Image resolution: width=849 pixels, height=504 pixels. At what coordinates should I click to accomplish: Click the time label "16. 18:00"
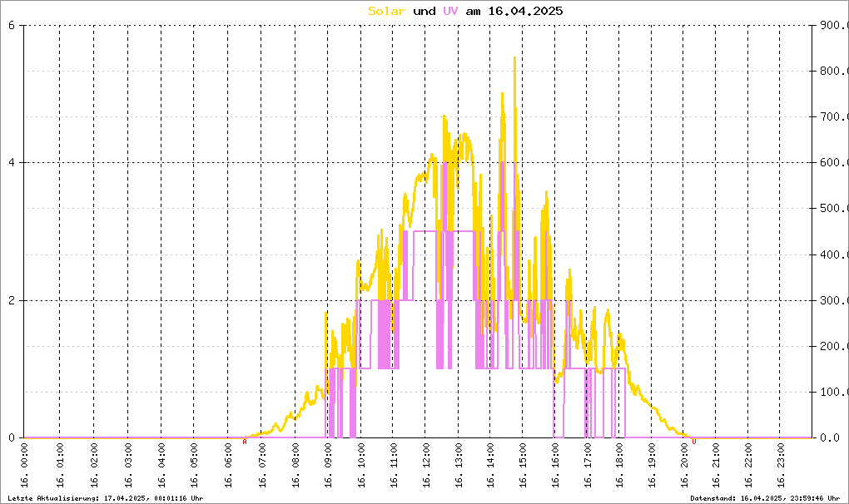(x=619, y=465)
